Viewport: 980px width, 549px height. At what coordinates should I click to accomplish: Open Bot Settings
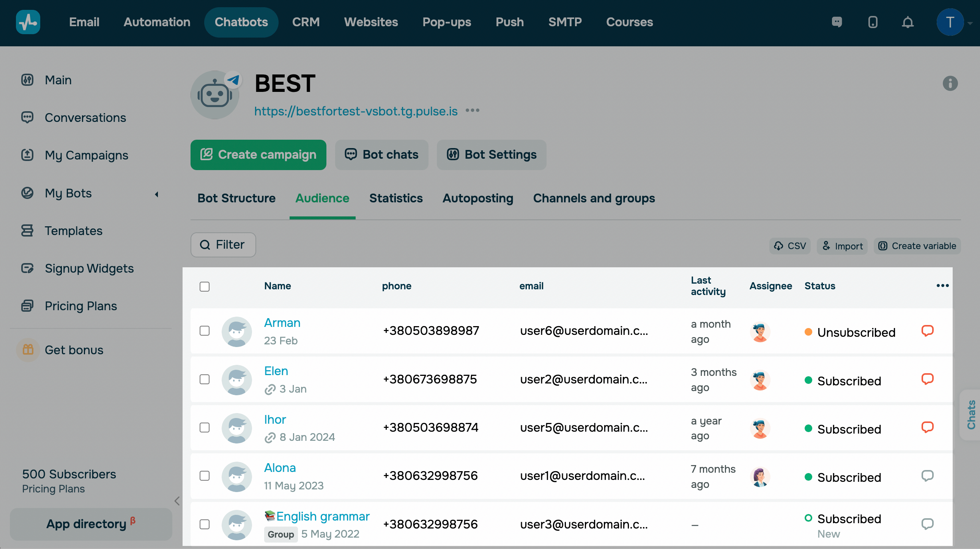click(x=492, y=155)
